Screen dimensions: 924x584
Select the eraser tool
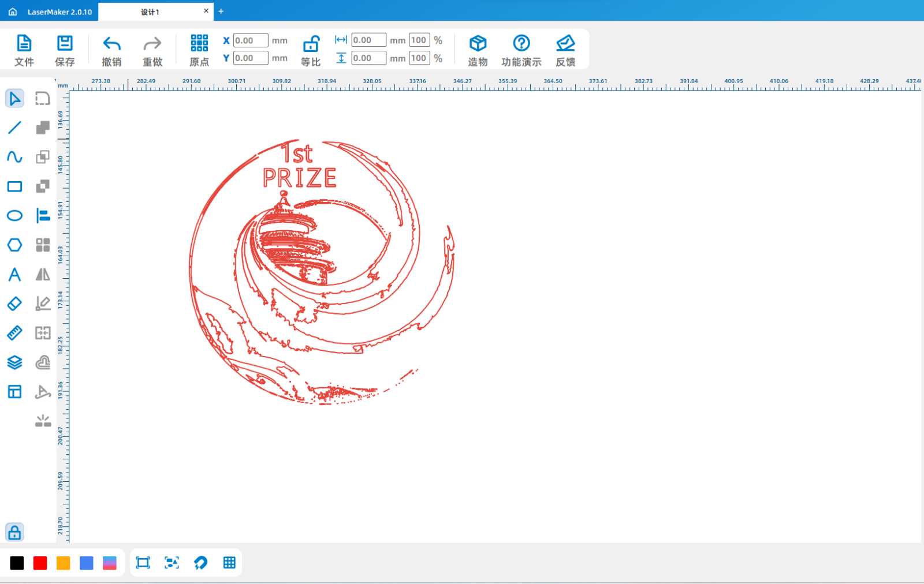(14, 304)
